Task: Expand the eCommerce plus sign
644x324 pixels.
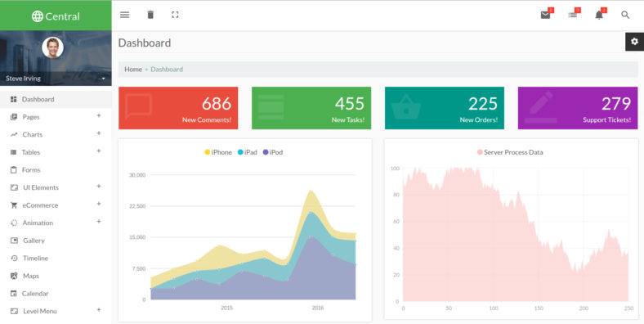Action: (x=99, y=204)
